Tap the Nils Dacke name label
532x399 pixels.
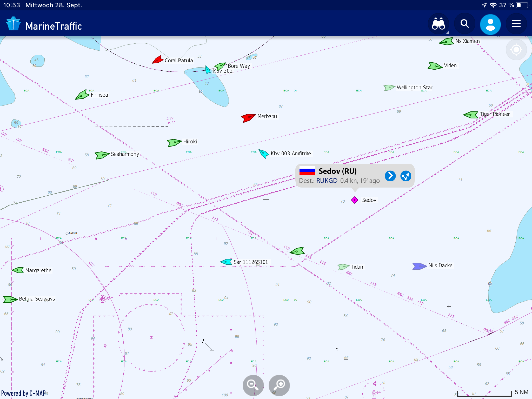coord(440,265)
